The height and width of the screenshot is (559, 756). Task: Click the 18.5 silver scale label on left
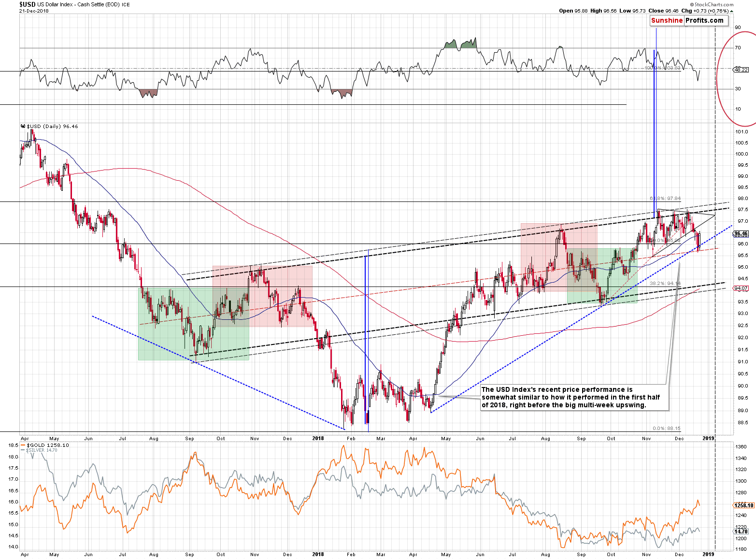pyautogui.click(x=13, y=445)
